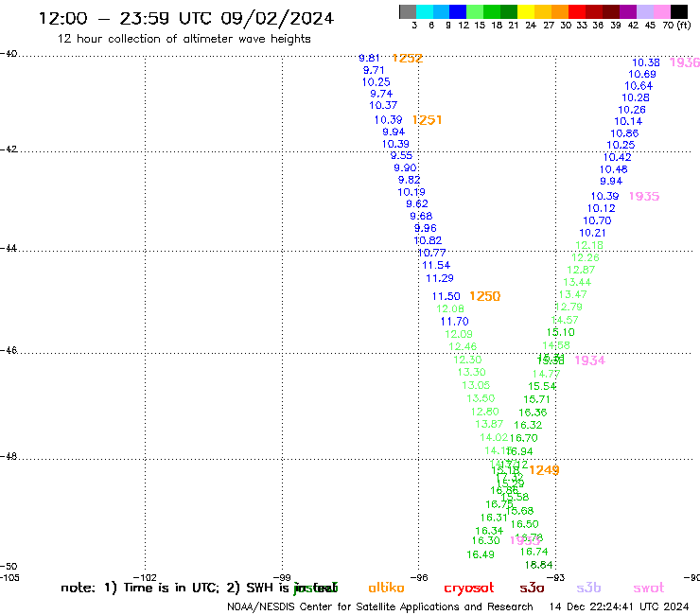The width and height of the screenshot is (700, 615).
Task: Click the wave height value 12.87
Action: point(581,270)
